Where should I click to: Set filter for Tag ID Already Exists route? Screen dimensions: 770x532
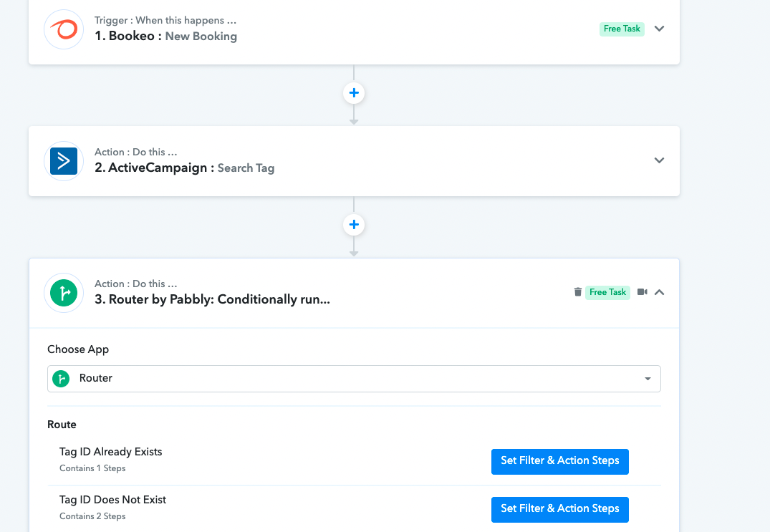(x=560, y=461)
